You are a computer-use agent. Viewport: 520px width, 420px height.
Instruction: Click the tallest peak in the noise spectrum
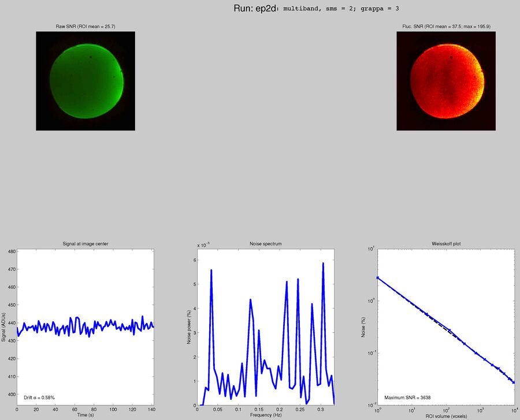pyautogui.click(x=324, y=263)
